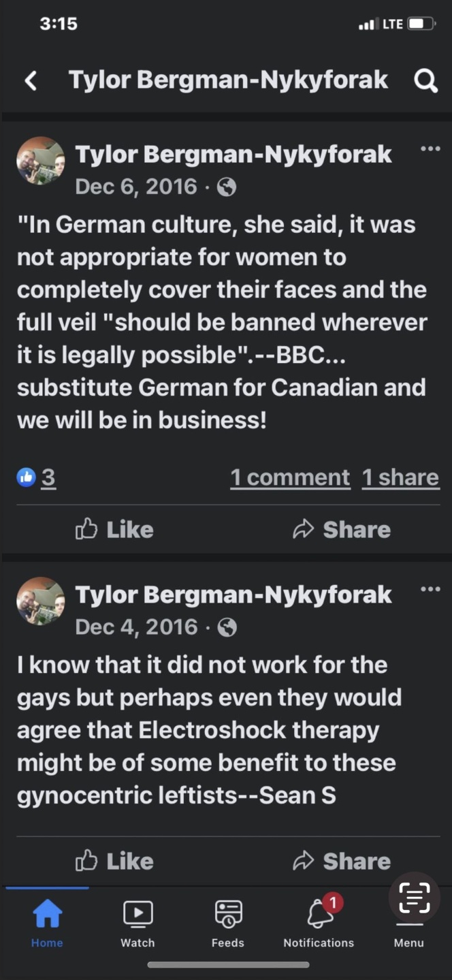Tap the floating scan text icon
This screenshot has width=452, height=980.
[414, 898]
